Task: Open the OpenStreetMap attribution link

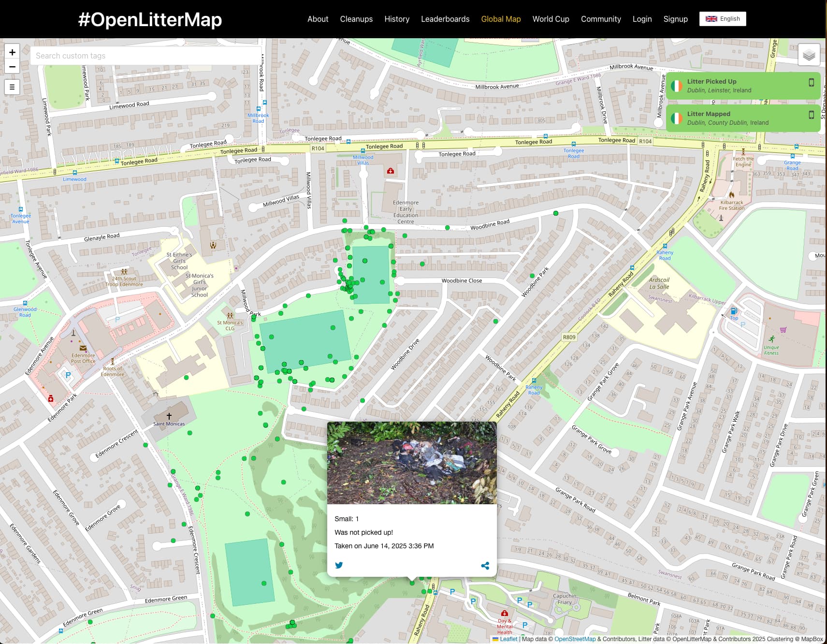Action: coord(575,639)
